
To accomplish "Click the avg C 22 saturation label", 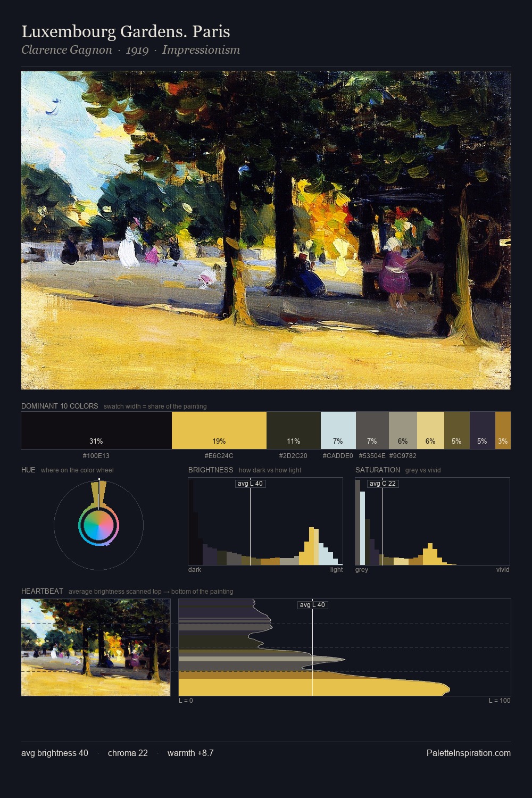I will (383, 484).
